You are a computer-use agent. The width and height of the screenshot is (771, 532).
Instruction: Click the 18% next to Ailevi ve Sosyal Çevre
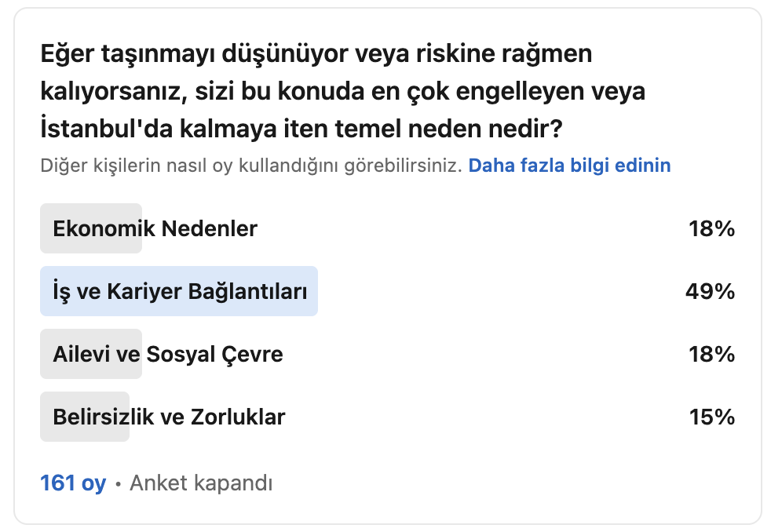[711, 354]
